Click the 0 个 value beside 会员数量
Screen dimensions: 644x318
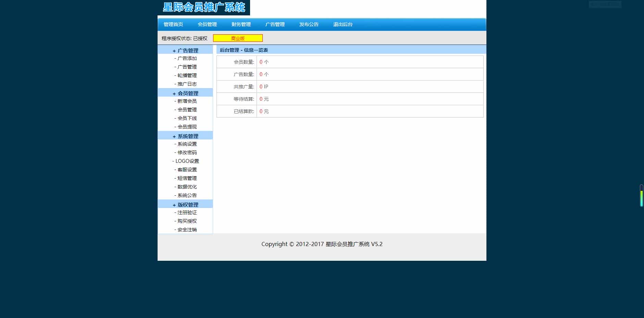264,62
